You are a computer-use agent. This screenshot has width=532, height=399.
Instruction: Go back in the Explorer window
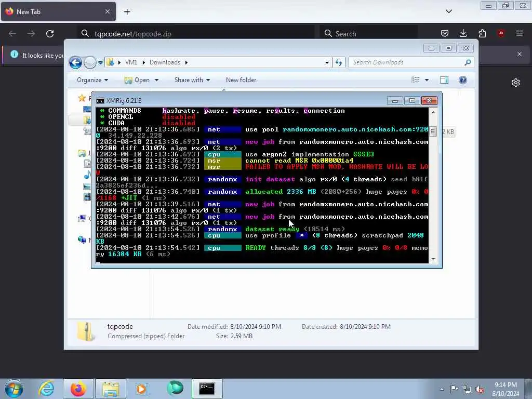75,62
